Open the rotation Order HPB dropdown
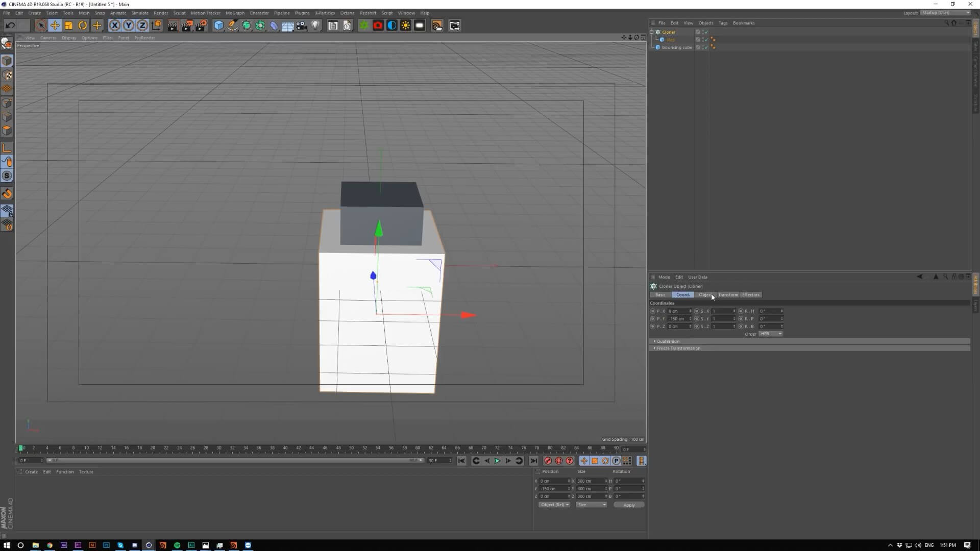 (770, 334)
